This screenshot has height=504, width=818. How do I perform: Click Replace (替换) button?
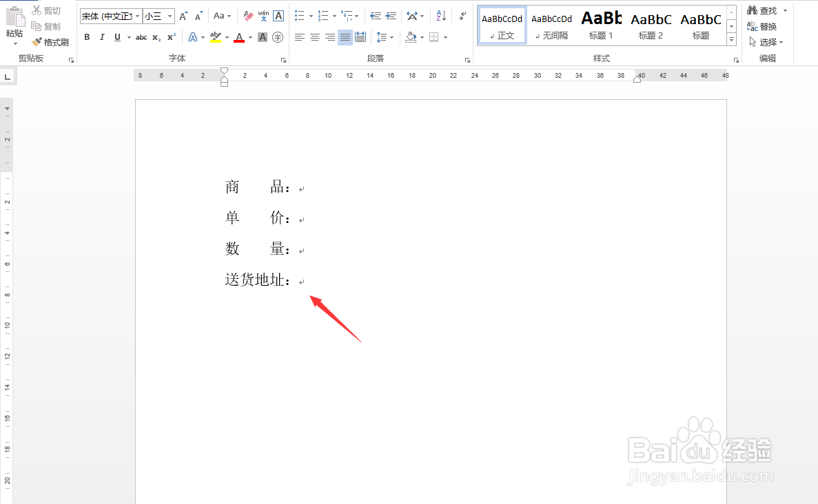tap(761, 26)
